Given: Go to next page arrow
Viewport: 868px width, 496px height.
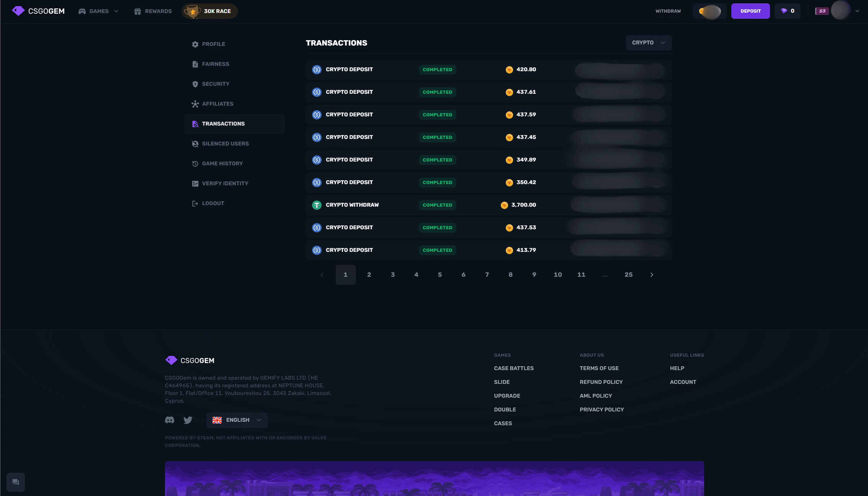Looking at the screenshot, I should coord(652,275).
